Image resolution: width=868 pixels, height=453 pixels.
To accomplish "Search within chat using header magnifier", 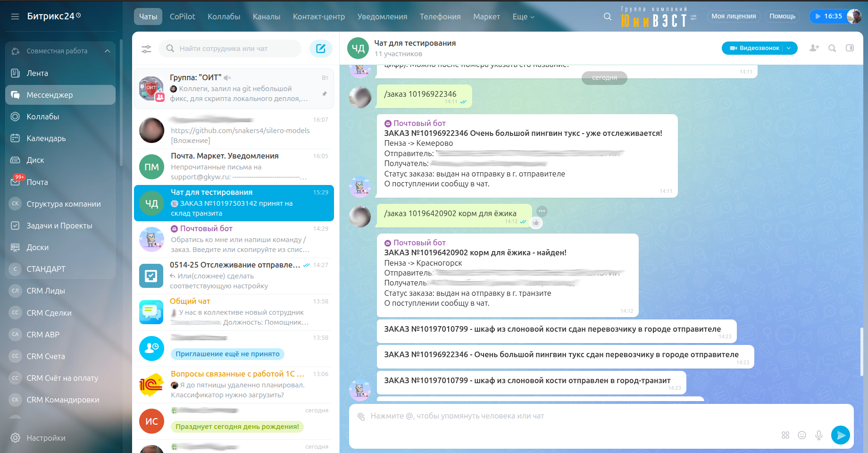I will (x=832, y=48).
